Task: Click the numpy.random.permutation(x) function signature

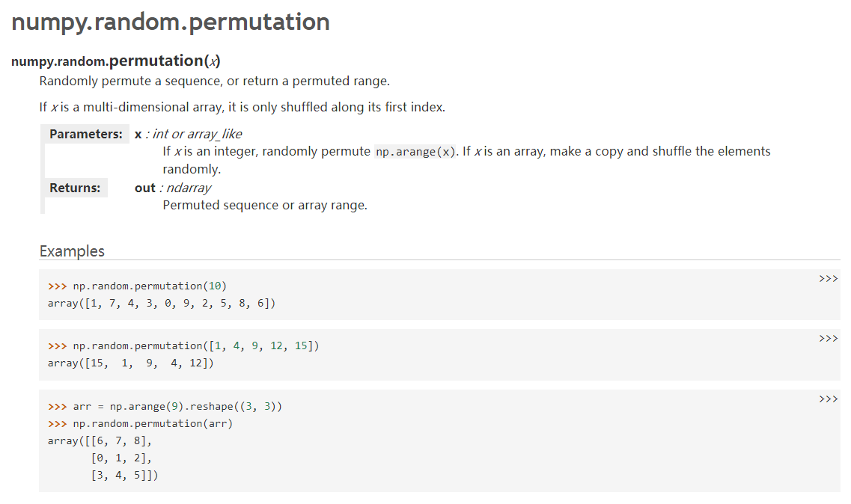Action: [116, 61]
